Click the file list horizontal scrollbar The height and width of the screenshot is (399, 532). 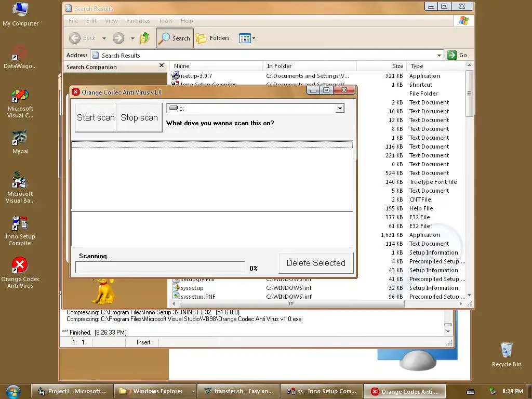tap(291, 303)
